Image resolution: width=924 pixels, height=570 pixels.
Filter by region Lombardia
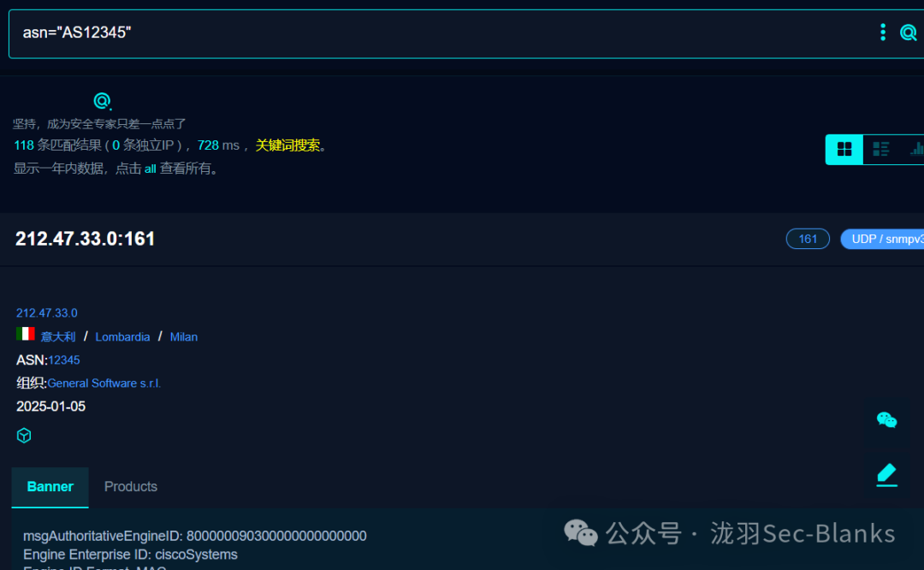pos(122,337)
